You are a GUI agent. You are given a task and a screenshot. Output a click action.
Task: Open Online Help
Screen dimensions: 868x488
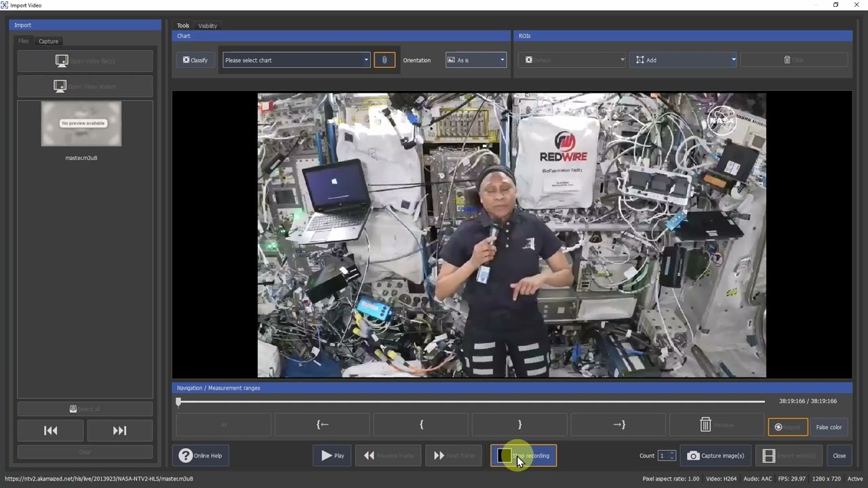(x=201, y=455)
